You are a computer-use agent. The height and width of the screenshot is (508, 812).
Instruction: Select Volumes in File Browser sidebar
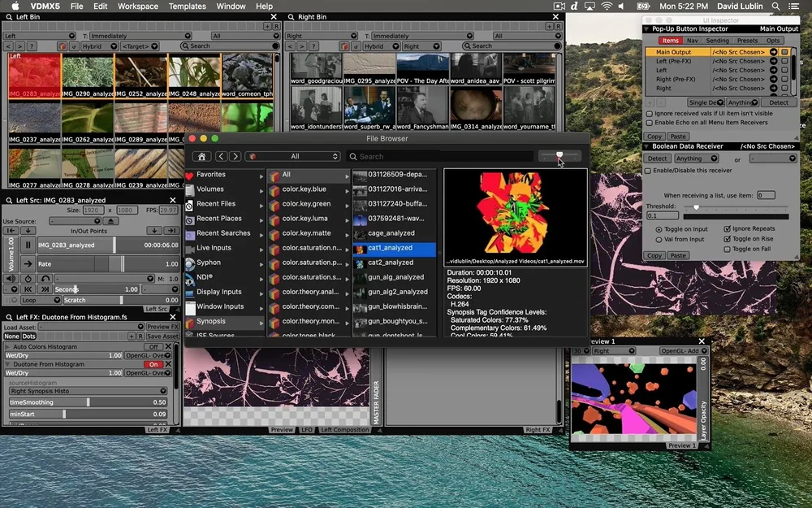[224, 189]
